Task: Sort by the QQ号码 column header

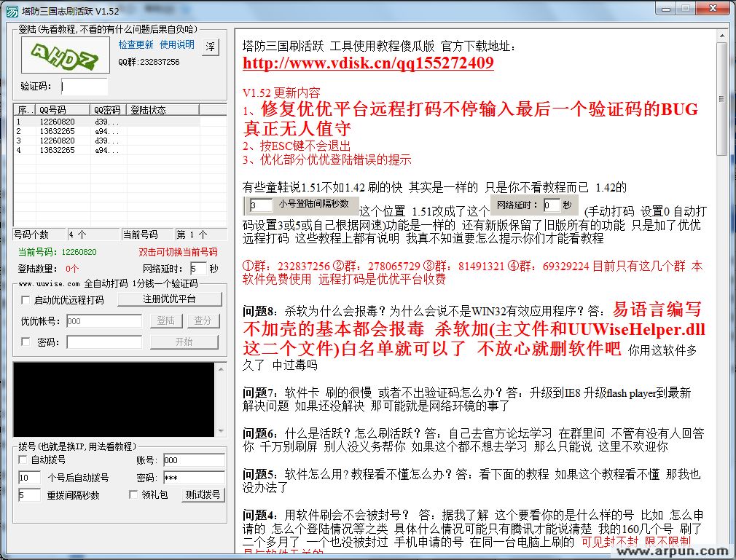Action: pos(63,110)
